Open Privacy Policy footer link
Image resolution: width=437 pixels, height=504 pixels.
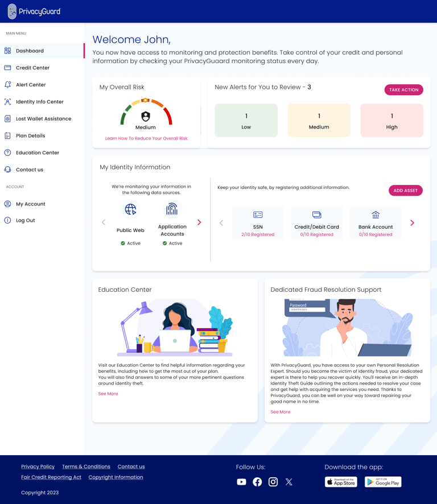click(38, 466)
